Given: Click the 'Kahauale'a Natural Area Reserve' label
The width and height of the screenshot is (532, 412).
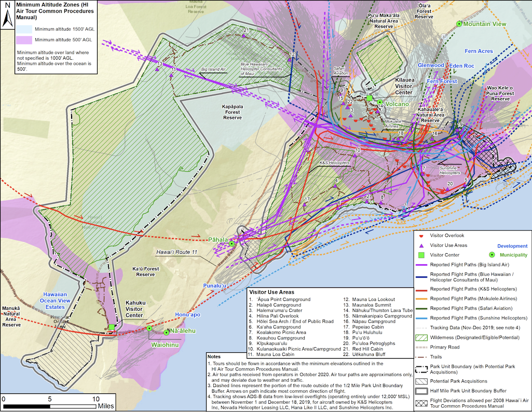Looking at the screenshot, I should pyautogui.click(x=430, y=115).
